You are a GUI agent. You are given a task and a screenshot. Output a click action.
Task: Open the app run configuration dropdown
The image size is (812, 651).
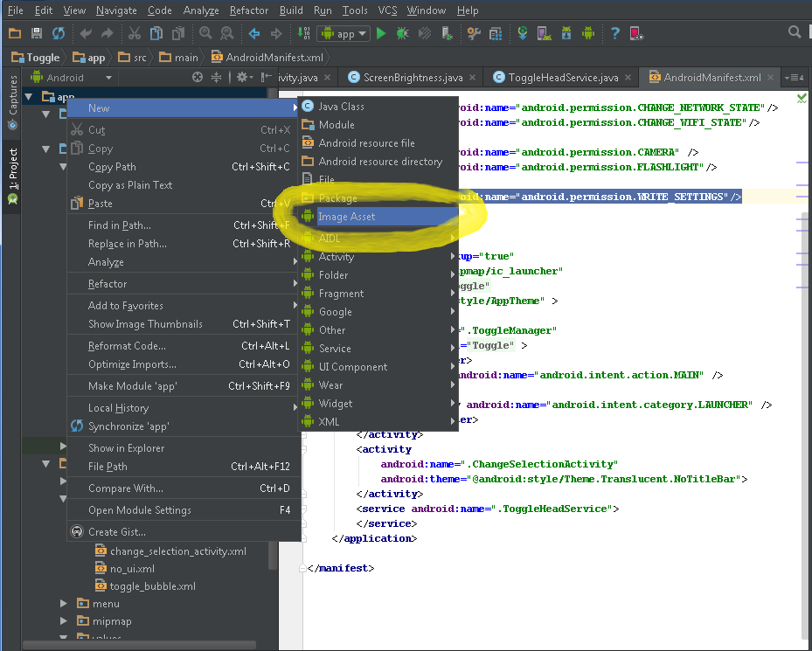click(345, 33)
